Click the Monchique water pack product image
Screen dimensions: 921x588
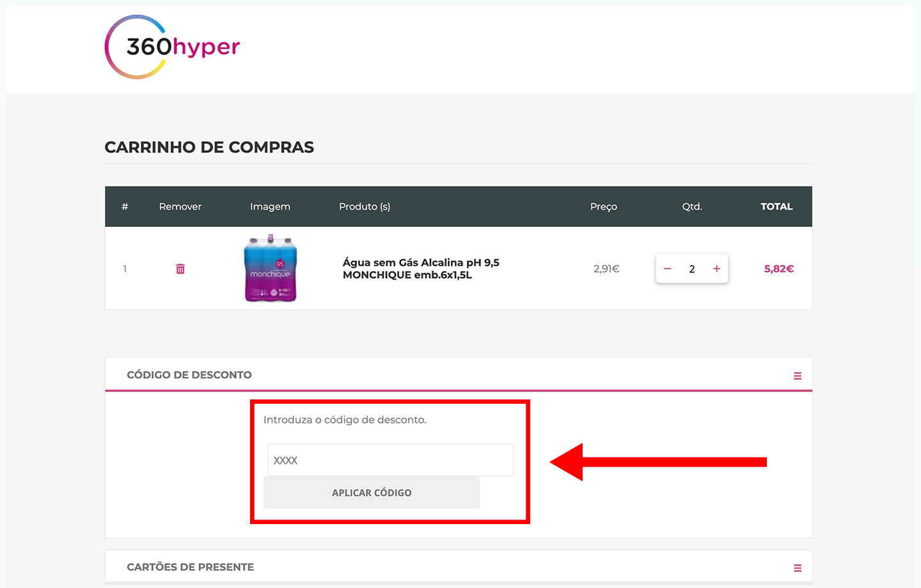(x=270, y=268)
